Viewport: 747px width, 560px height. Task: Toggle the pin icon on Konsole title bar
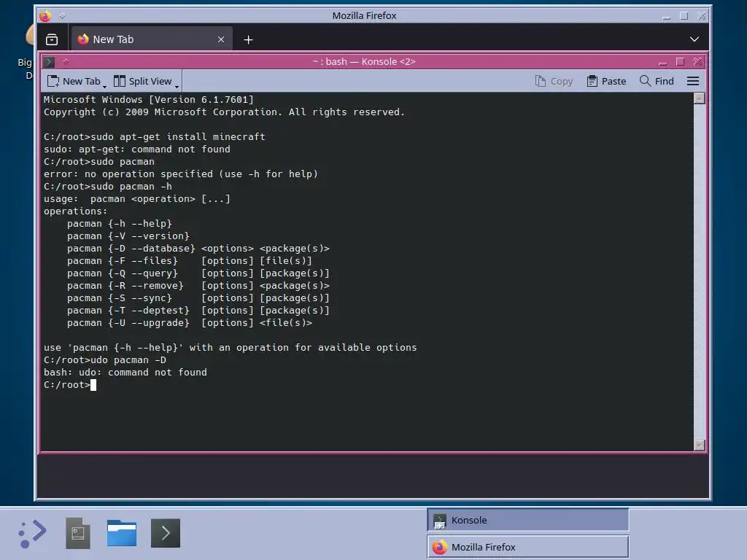66,61
